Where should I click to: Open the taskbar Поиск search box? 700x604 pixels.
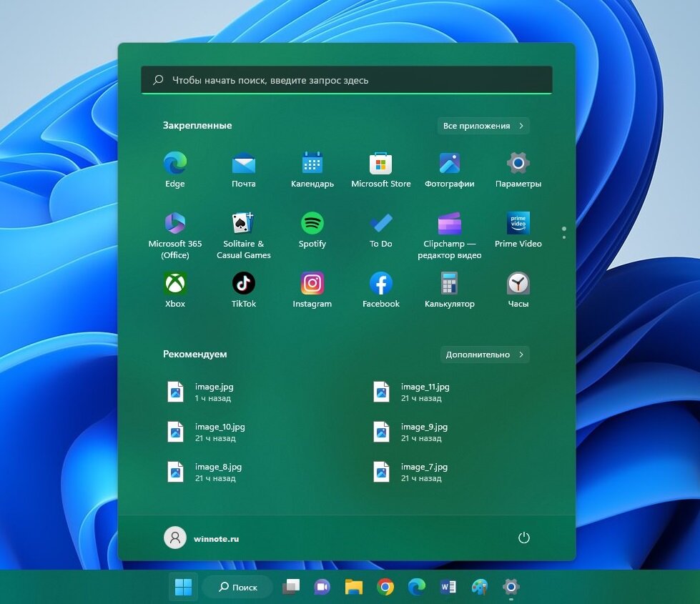click(237, 587)
